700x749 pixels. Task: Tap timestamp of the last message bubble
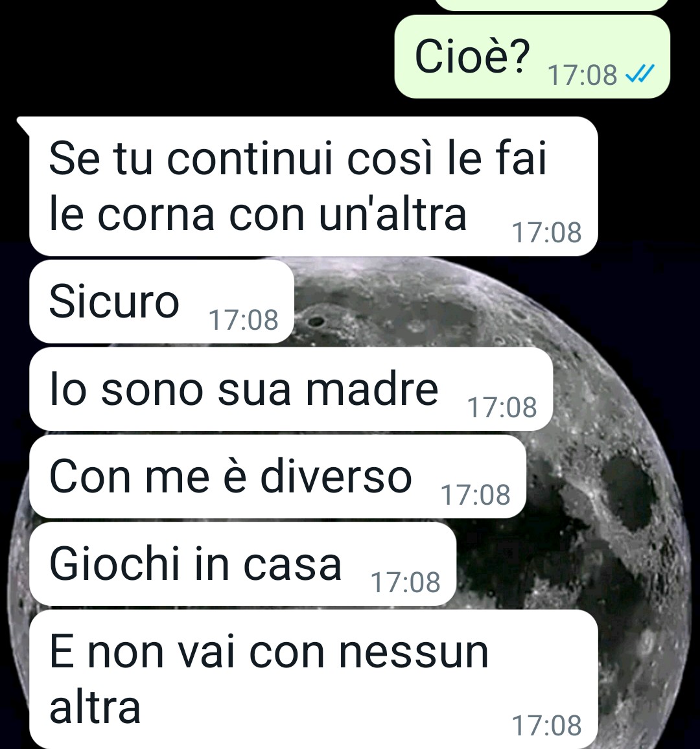[546, 725]
